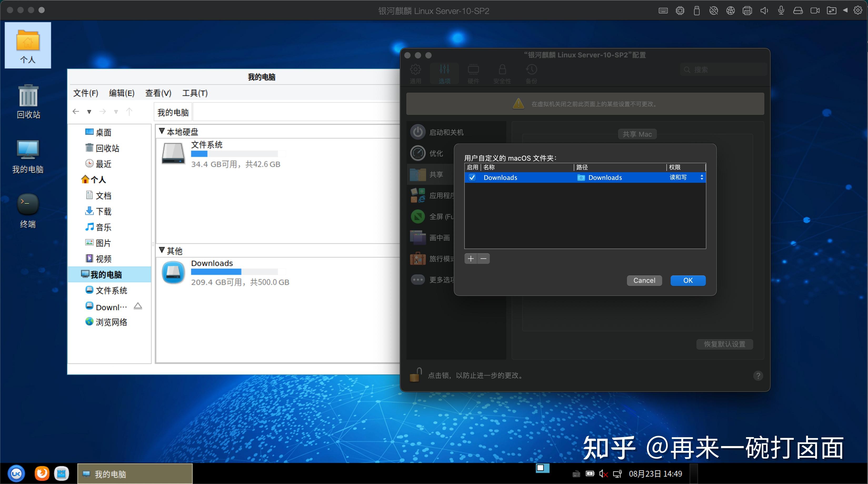868x484 pixels.
Task: Go to the parent folder with the up arrow
Action: [x=129, y=112]
